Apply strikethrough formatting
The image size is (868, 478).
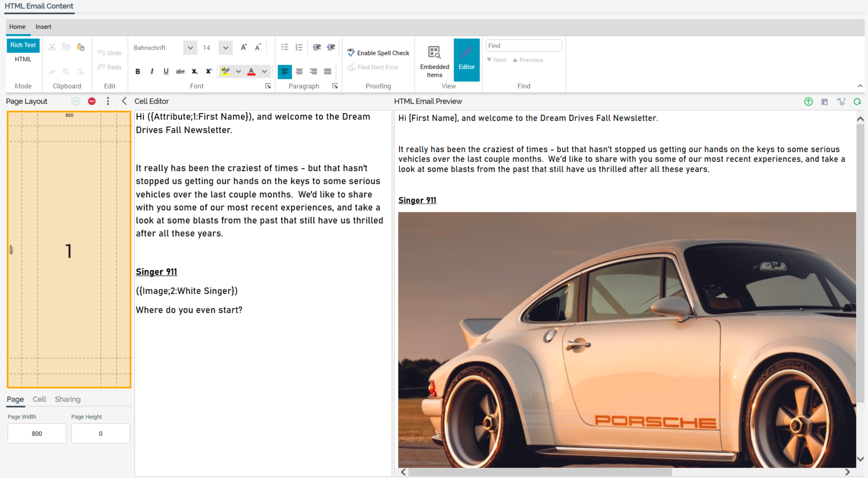(x=180, y=71)
